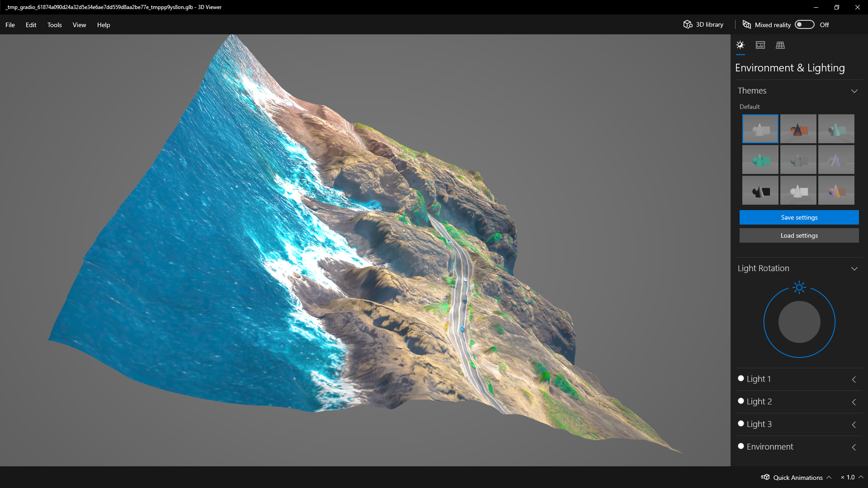This screenshot has height=488, width=868.
Task: Disable the Environment lighting toggle
Action: (x=741, y=446)
